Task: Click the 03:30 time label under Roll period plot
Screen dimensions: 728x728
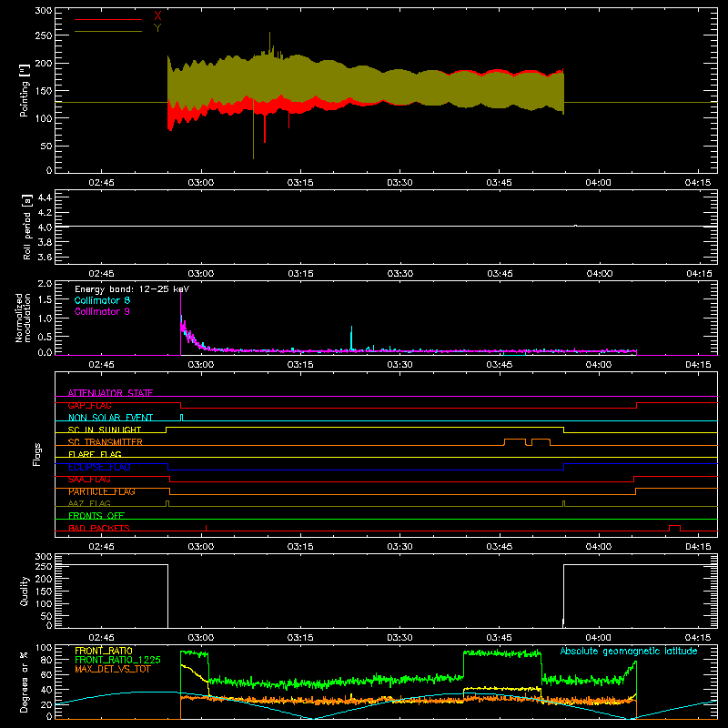Action: coord(400,274)
